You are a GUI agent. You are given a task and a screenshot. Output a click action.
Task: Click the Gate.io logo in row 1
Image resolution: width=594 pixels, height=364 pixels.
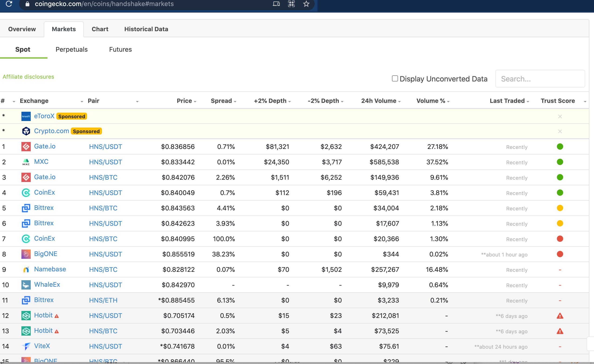tap(26, 147)
